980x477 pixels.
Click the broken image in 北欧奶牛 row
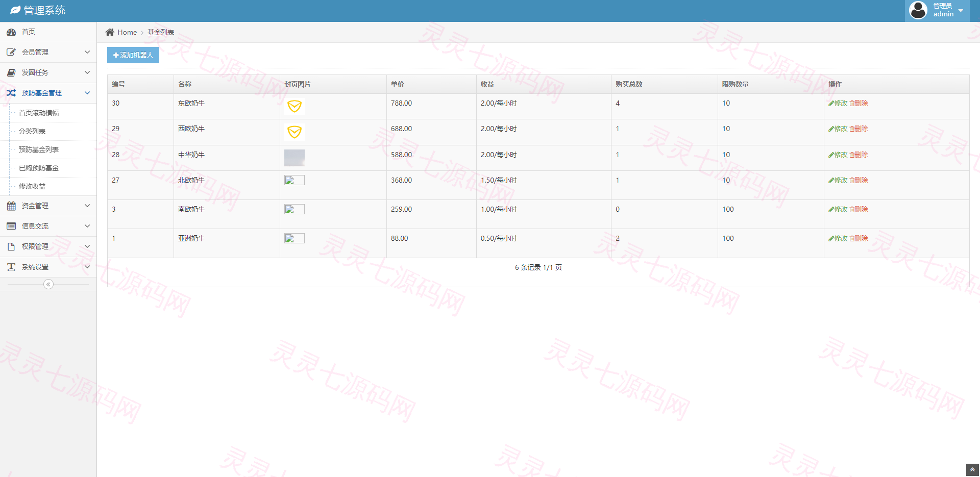tap(295, 180)
